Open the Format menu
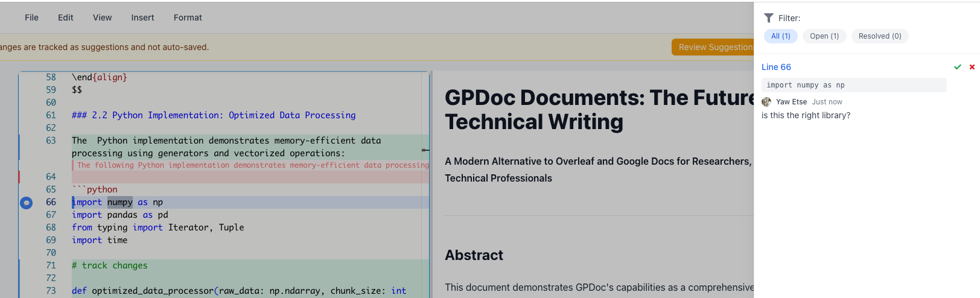Viewport: 980px width, 298px height. (188, 17)
